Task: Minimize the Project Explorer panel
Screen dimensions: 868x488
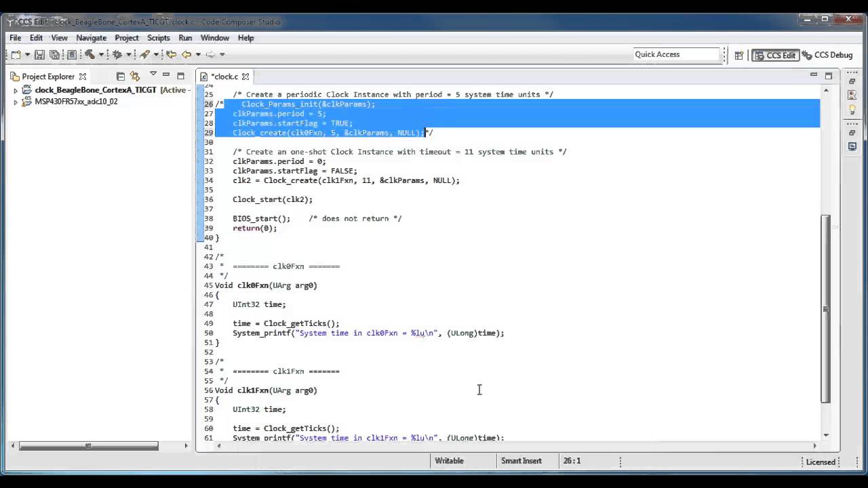Action: point(166,75)
